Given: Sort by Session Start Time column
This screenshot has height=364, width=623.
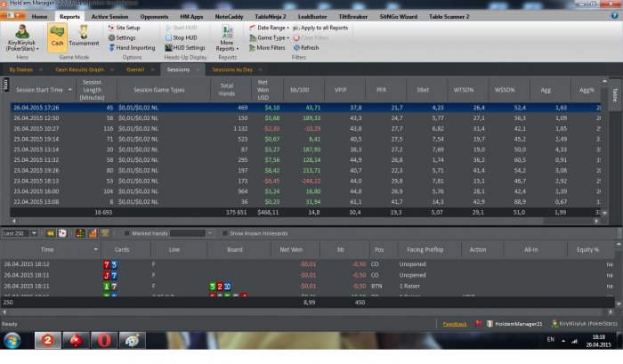Looking at the screenshot, I should (x=43, y=90).
